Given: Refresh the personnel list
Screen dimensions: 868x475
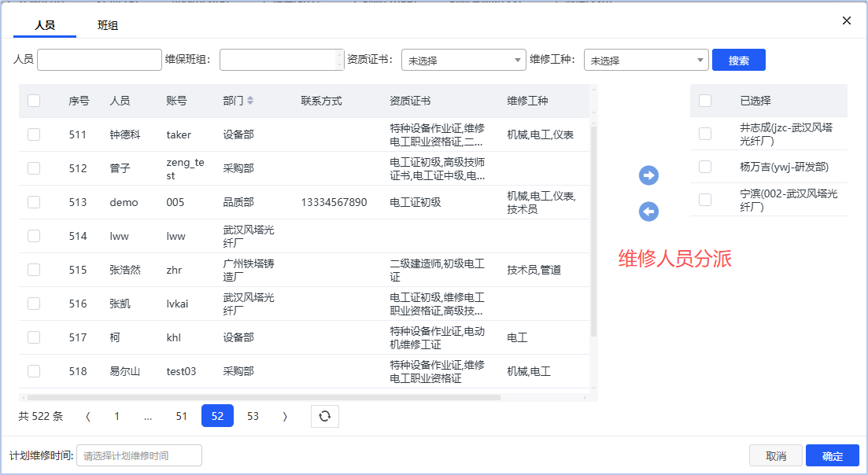Looking at the screenshot, I should pyautogui.click(x=324, y=416).
